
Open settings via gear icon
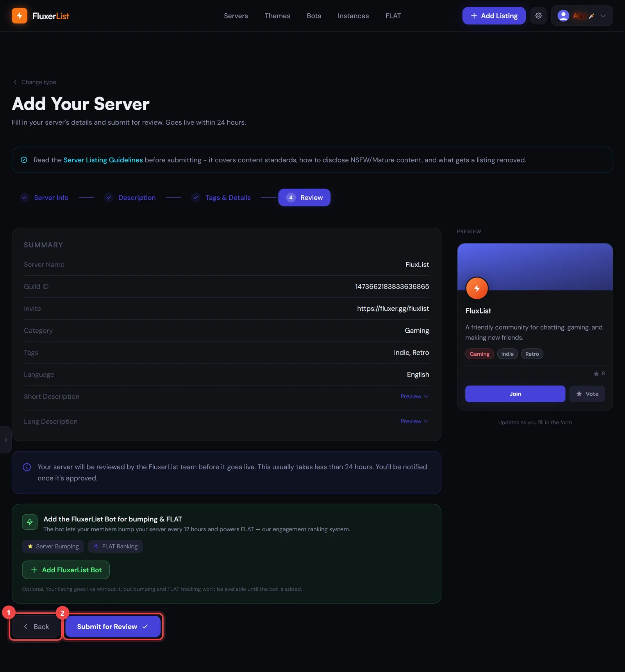tap(538, 16)
